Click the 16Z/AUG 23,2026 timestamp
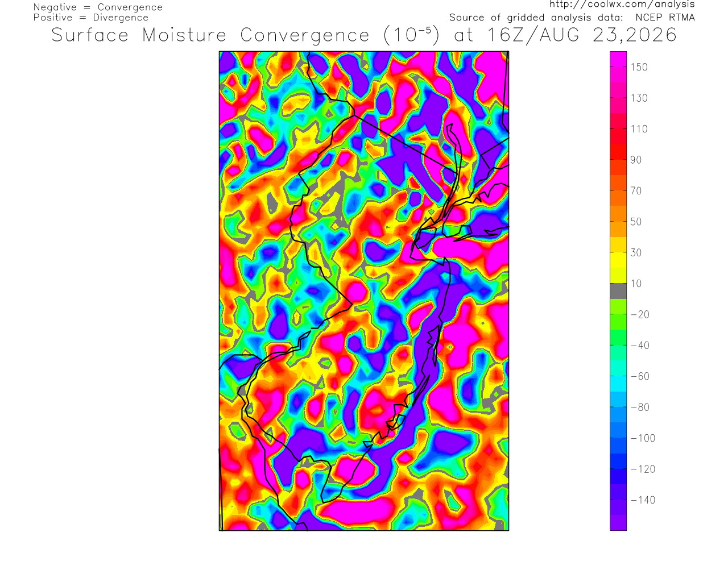The width and height of the screenshot is (728, 582). (x=582, y=35)
